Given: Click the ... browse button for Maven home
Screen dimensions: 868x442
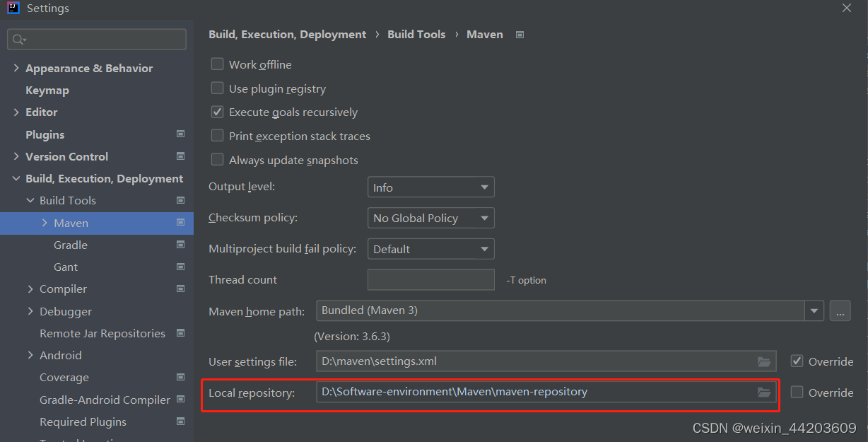Looking at the screenshot, I should coord(840,310).
